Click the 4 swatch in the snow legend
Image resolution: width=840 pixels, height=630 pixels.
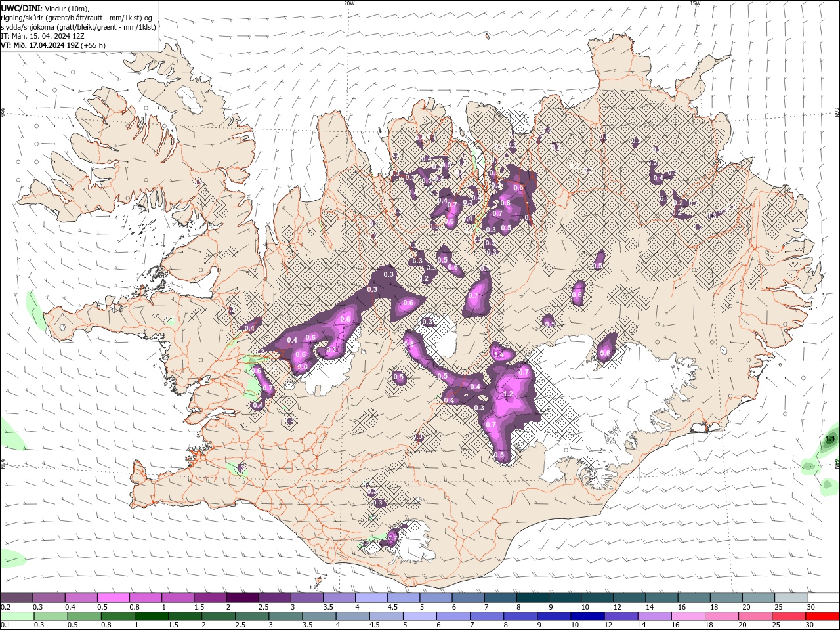(x=371, y=597)
